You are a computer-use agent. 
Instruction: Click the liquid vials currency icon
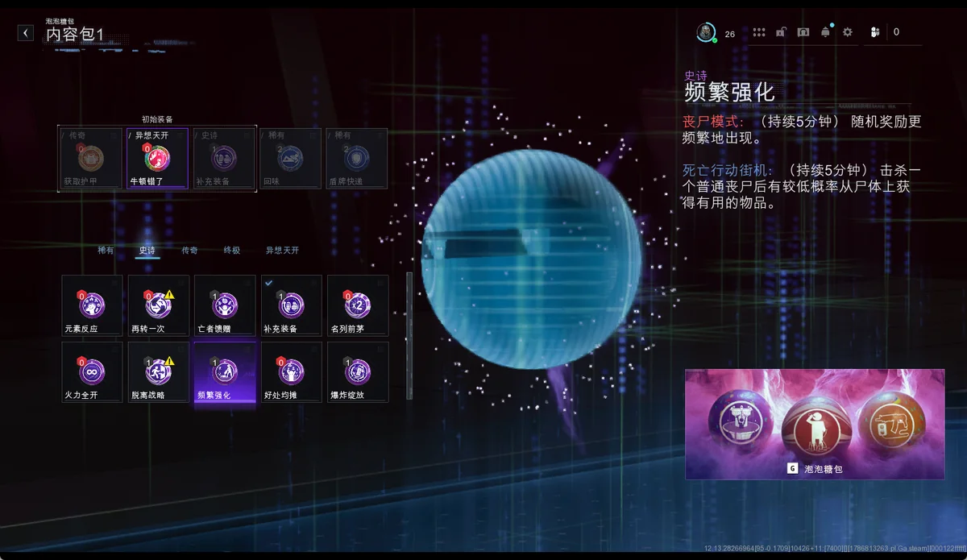click(875, 32)
